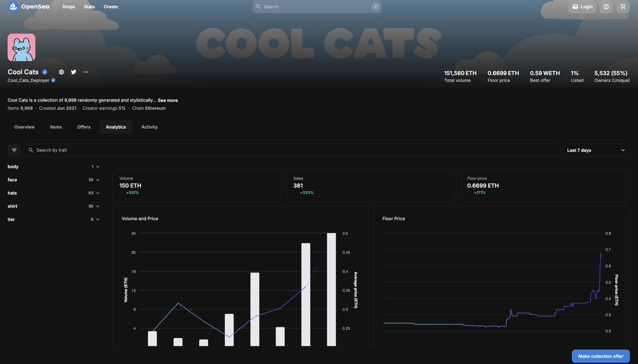The height and width of the screenshot is (364, 638).
Task: Click inside the Search by trait field
Action: tap(106, 150)
